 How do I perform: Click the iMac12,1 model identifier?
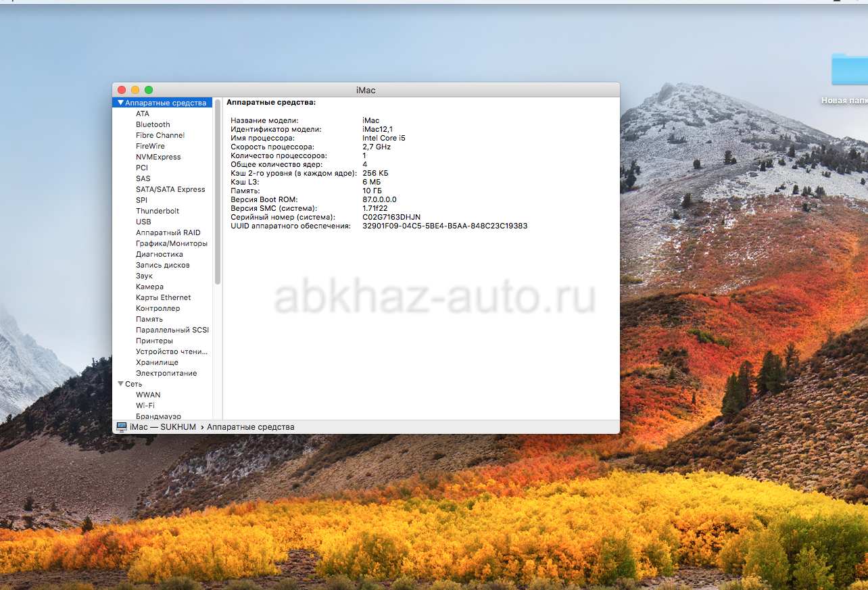coord(377,129)
